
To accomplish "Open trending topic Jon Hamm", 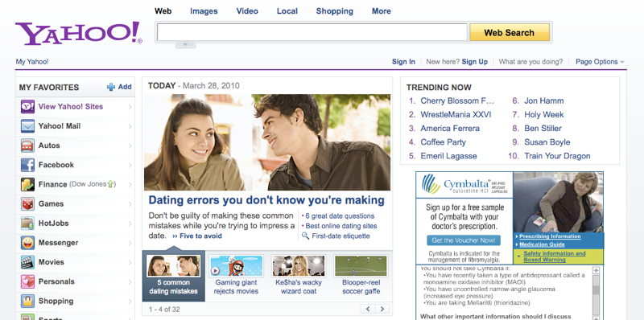I will tap(544, 101).
